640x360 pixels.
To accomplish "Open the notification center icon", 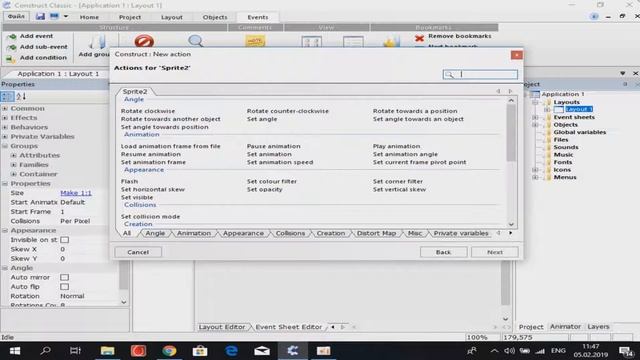I will (x=626, y=351).
